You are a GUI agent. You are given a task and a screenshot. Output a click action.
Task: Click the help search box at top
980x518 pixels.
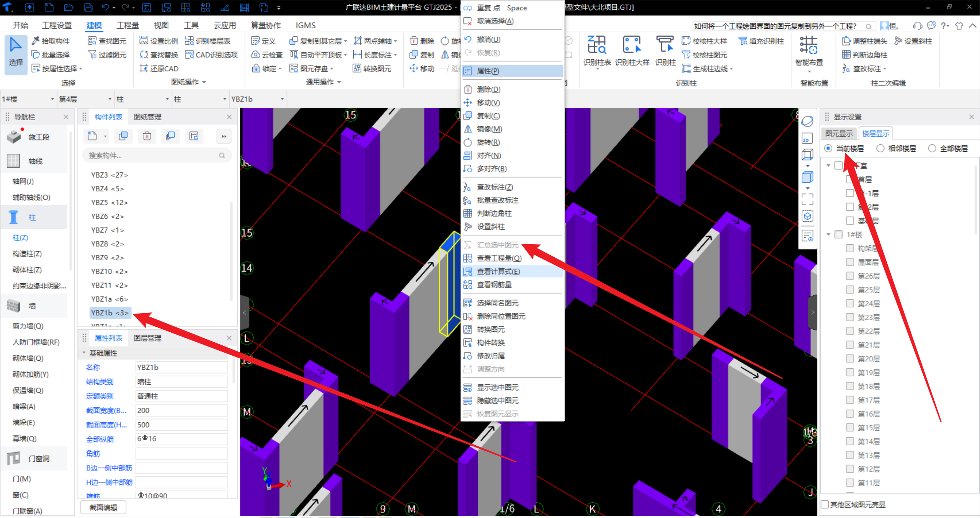pos(783,26)
